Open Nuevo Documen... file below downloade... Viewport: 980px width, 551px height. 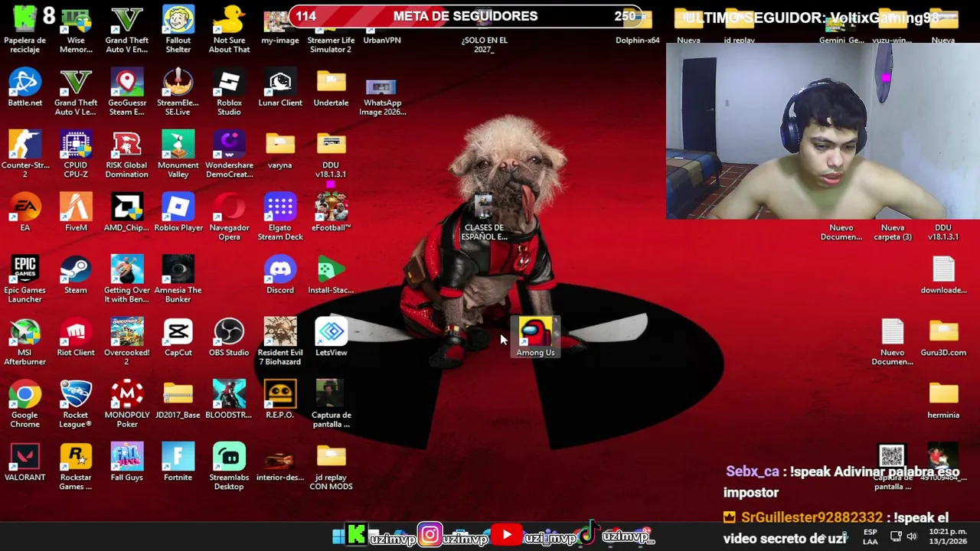click(892, 342)
